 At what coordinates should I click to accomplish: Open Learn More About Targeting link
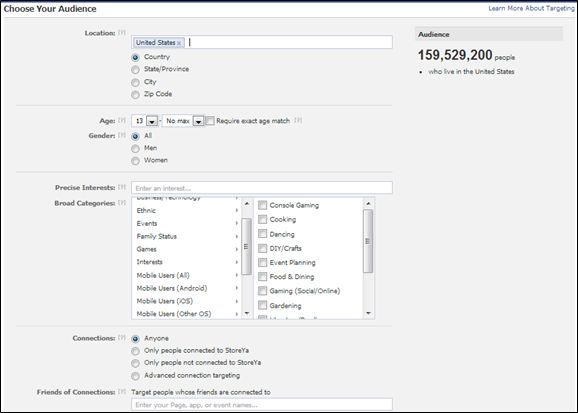click(531, 8)
